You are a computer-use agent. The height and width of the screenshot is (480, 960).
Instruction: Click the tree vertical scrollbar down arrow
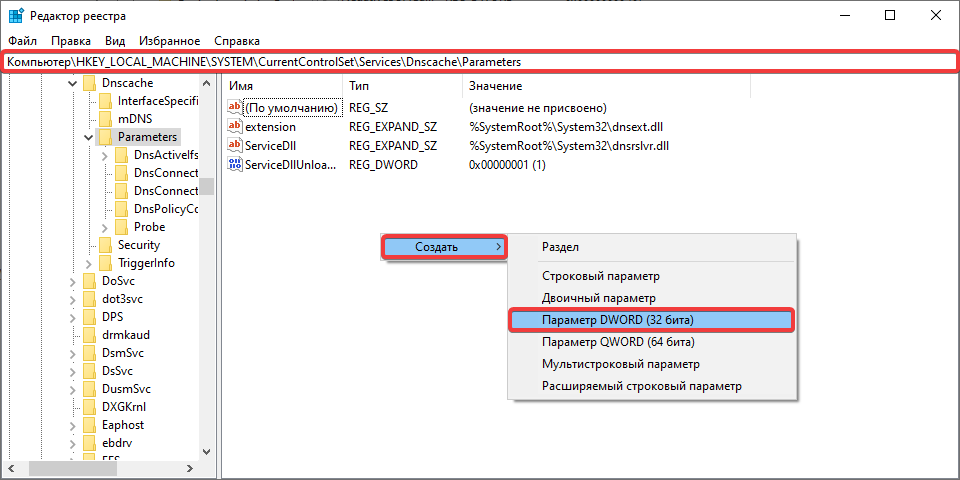pyautogui.click(x=207, y=451)
